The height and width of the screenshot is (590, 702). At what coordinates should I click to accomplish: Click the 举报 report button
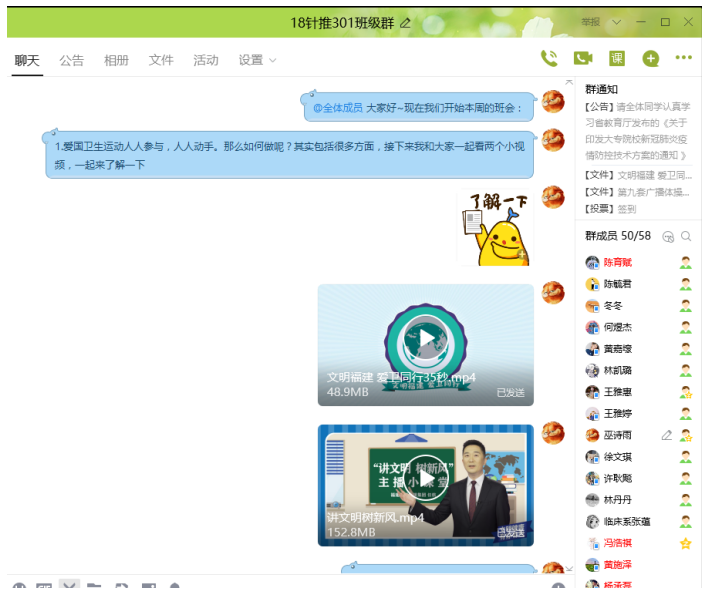[x=591, y=22]
